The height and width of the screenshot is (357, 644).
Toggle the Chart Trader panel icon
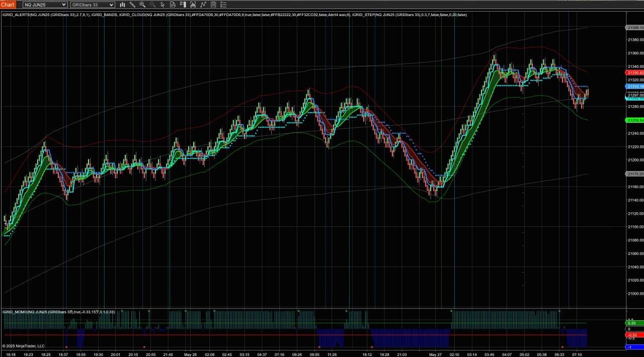(183, 5)
